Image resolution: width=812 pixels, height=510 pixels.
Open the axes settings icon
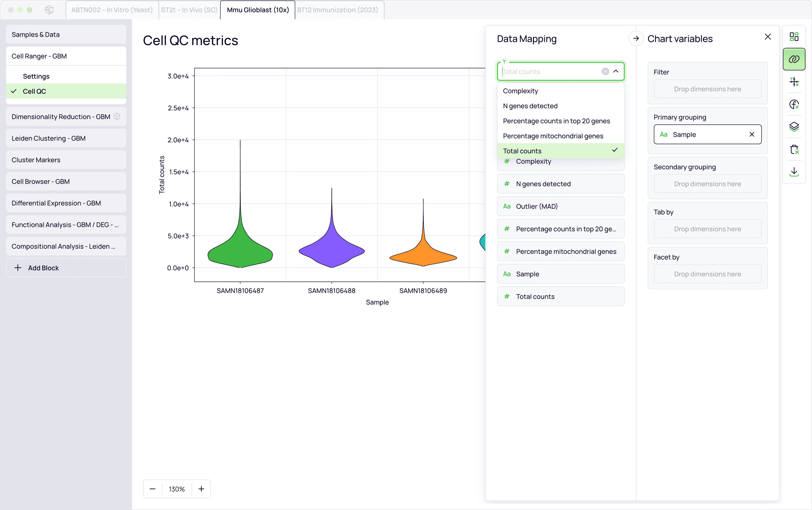pos(794,82)
